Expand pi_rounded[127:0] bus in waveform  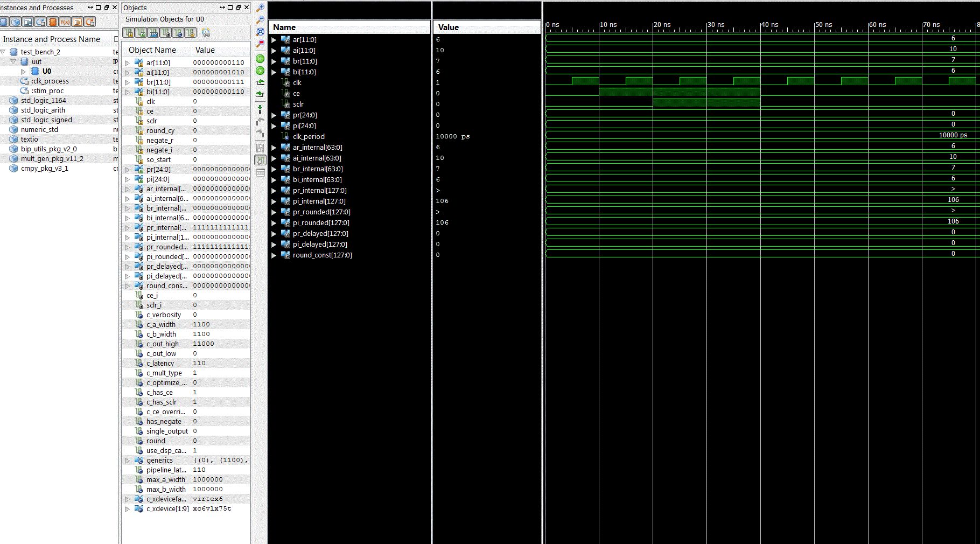274,223
